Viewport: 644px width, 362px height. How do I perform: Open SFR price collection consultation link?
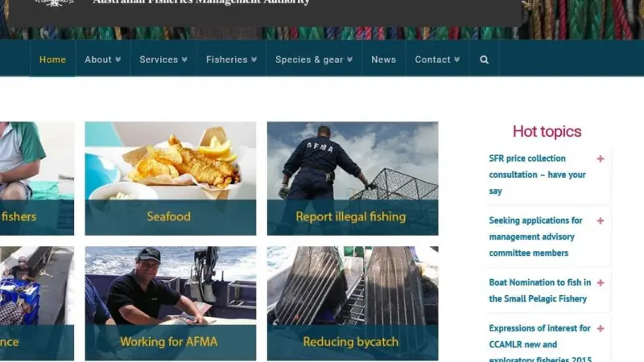point(537,175)
